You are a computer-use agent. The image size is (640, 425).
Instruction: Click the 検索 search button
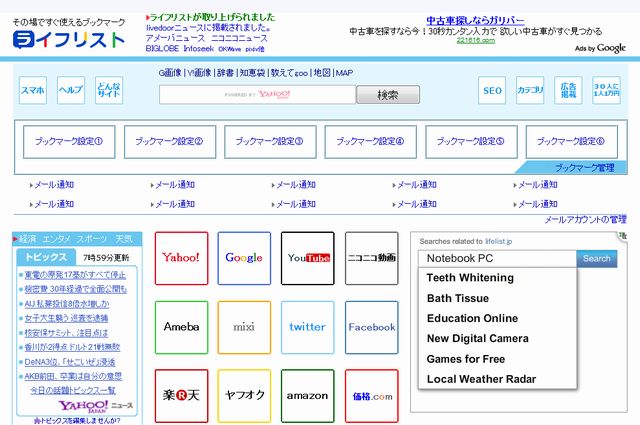[x=388, y=95]
